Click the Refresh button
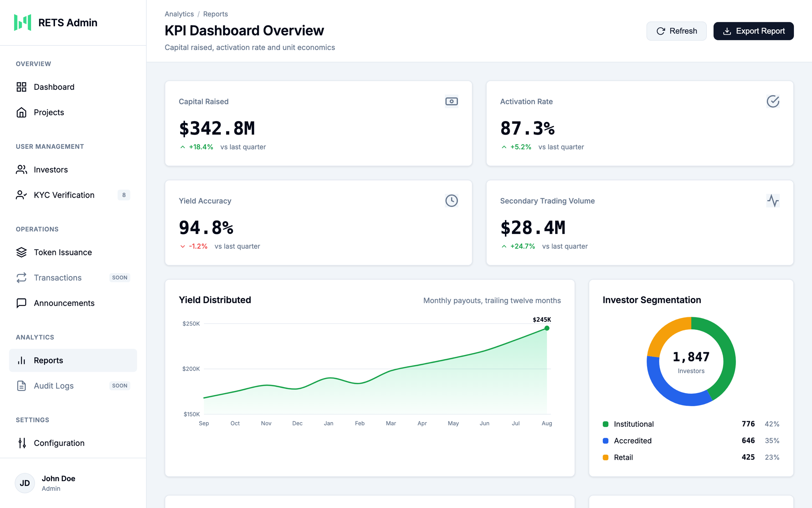Viewport: 812px width, 508px height. (x=676, y=31)
